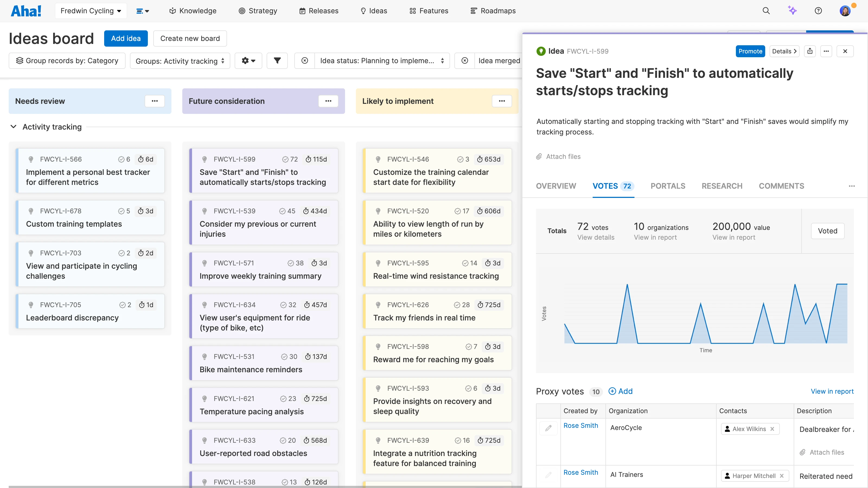This screenshot has height=488, width=868.
Task: Open the help question mark icon
Action: tap(818, 11)
